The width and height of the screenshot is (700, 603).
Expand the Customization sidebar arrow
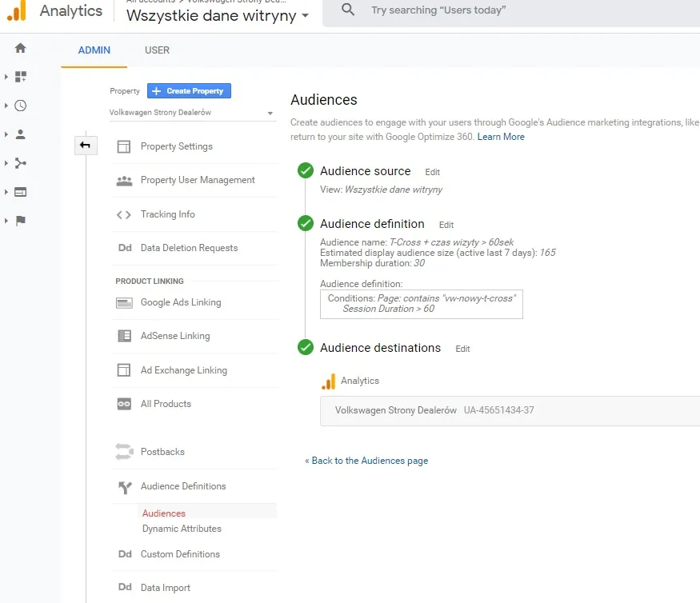coord(6,77)
